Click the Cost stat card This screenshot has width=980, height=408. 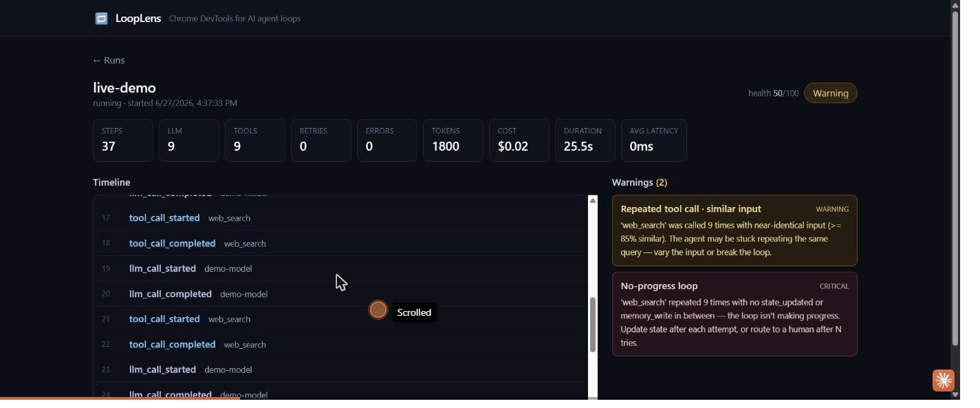pos(519,140)
